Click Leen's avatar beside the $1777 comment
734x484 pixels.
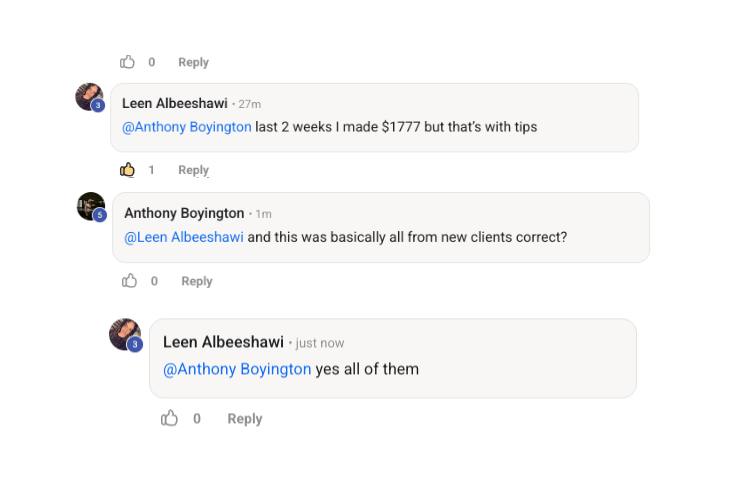click(x=88, y=97)
